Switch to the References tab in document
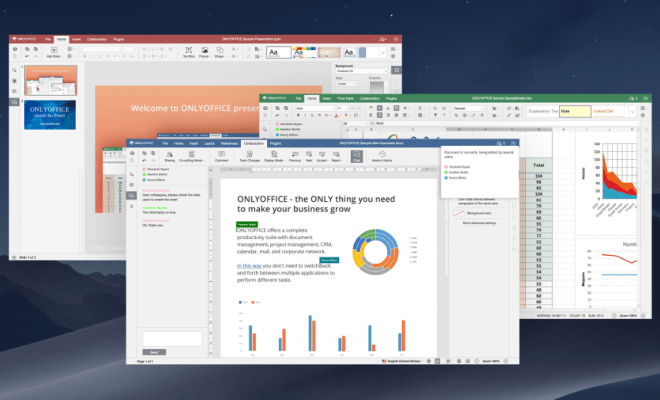The image size is (660, 400). point(229,144)
